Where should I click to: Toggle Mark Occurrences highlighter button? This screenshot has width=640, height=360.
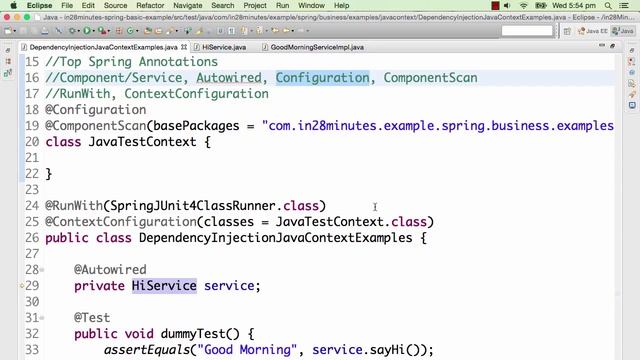tap(199, 31)
